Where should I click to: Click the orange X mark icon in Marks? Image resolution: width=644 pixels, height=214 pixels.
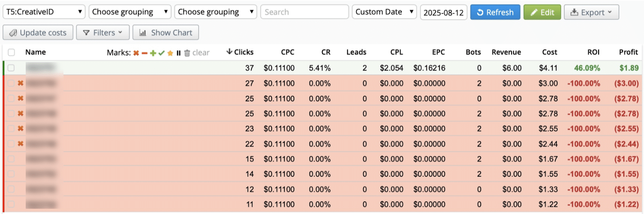coord(136,53)
